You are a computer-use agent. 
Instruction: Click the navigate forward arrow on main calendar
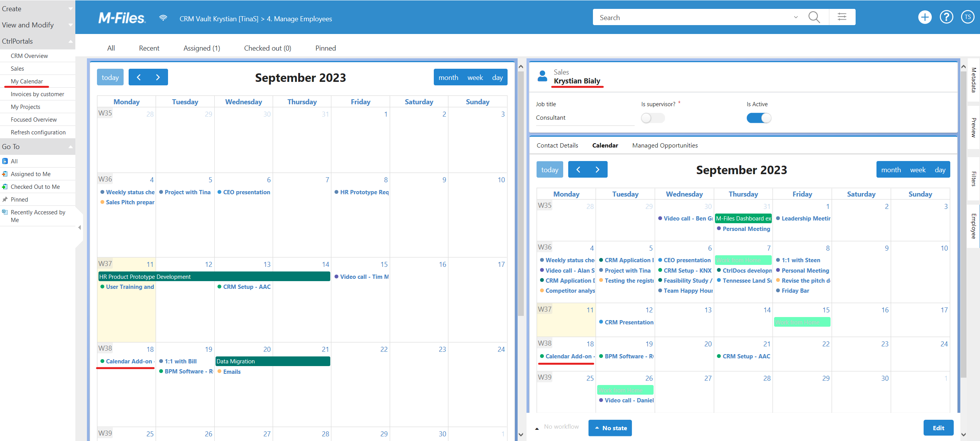click(158, 77)
